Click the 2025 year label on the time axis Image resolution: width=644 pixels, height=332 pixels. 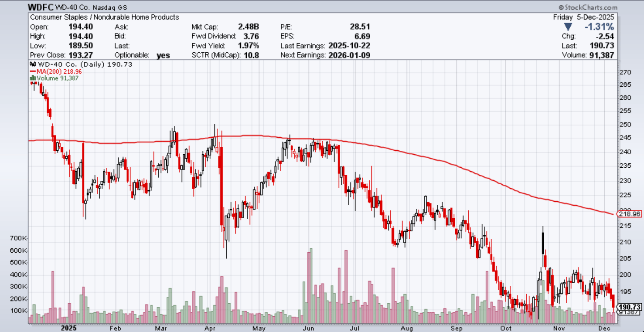(69, 328)
